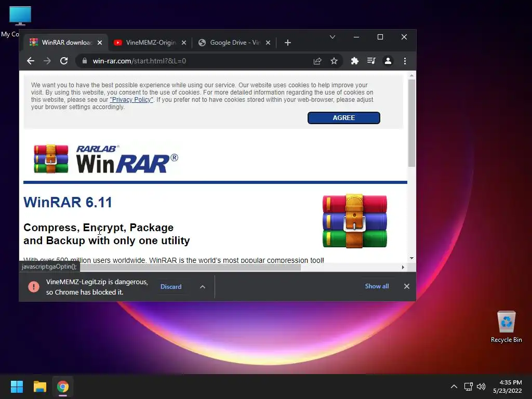Open the media control icon in toolbar

[371, 61]
